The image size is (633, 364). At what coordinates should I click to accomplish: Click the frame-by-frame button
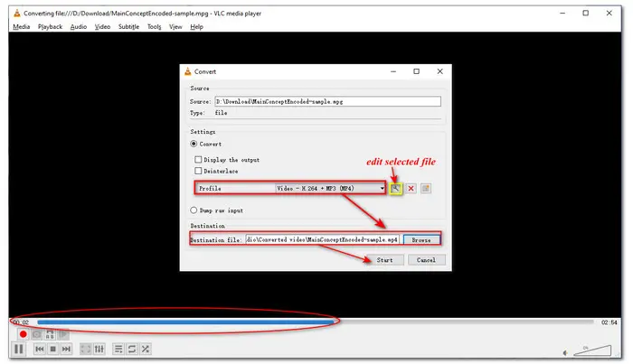coord(63,334)
